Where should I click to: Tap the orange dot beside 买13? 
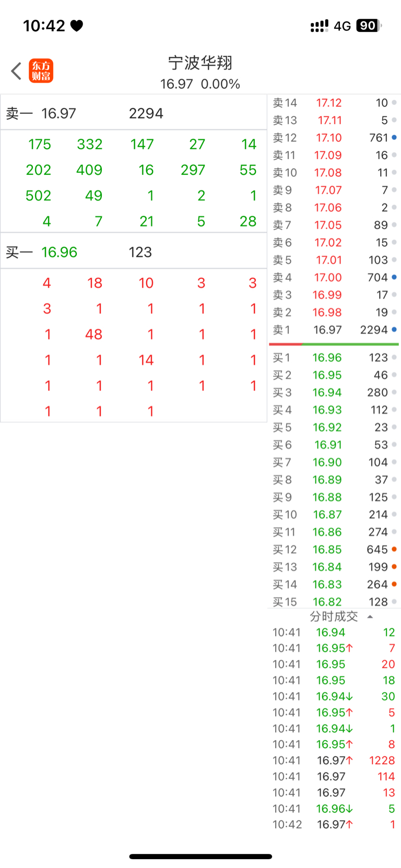[394, 566]
